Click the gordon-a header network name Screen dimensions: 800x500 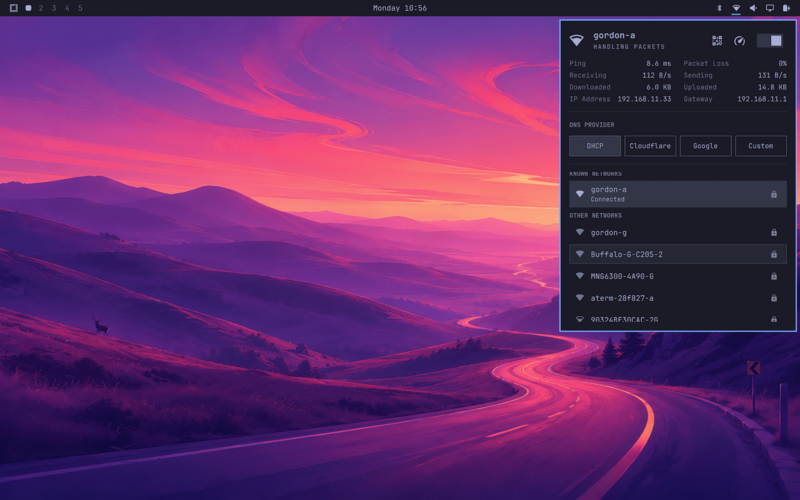click(614, 35)
